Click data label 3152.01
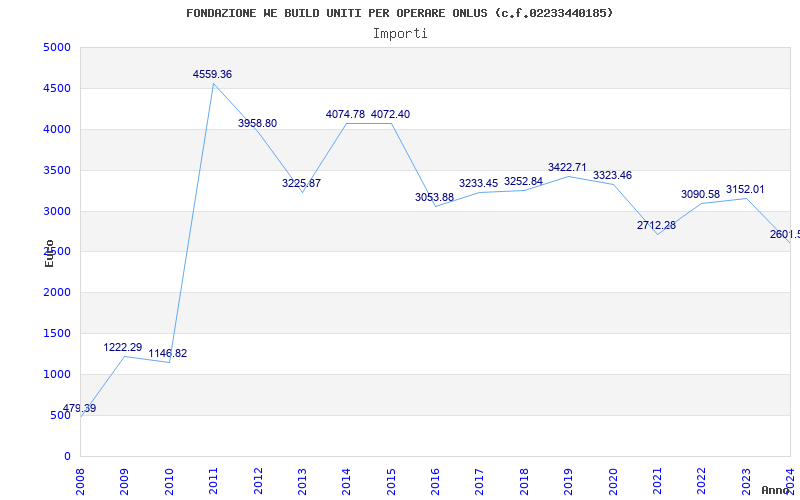Image resolution: width=800 pixels, height=500 pixels. [x=745, y=190]
